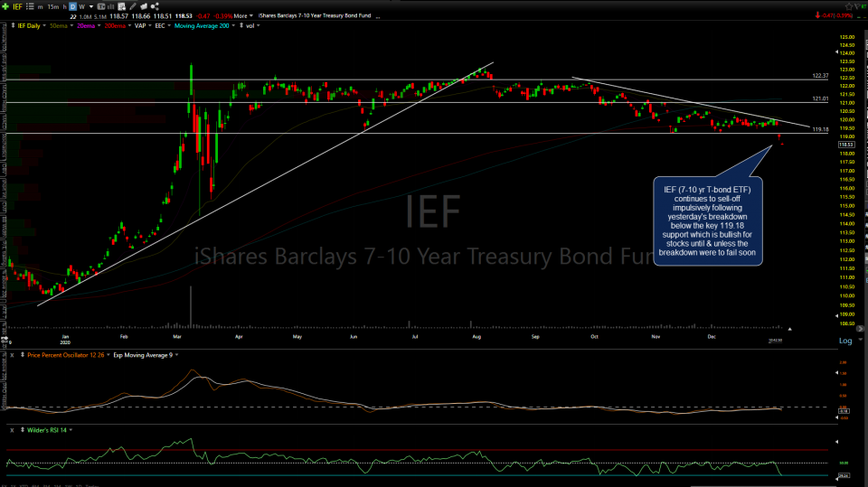Click the -0.47 (-0.39%) change readout

837,15
